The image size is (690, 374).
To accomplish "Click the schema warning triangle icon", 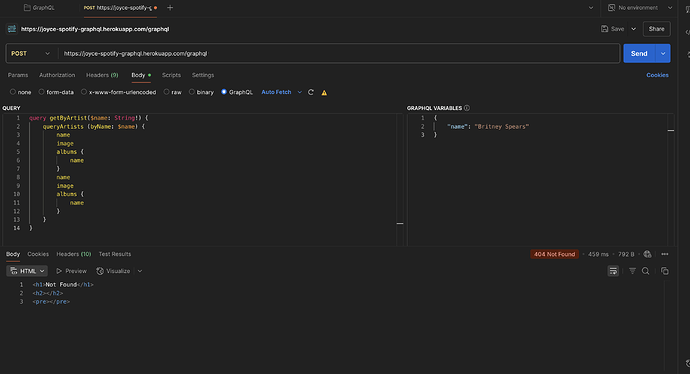I will (x=324, y=92).
